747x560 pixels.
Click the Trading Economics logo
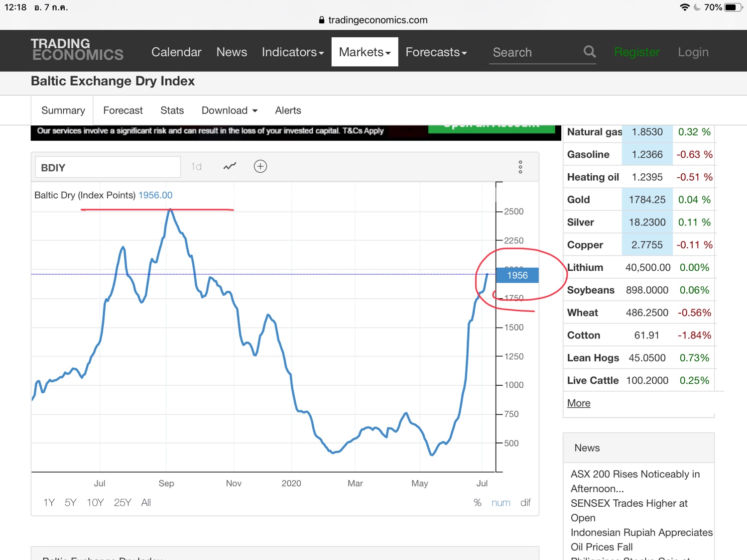(77, 50)
